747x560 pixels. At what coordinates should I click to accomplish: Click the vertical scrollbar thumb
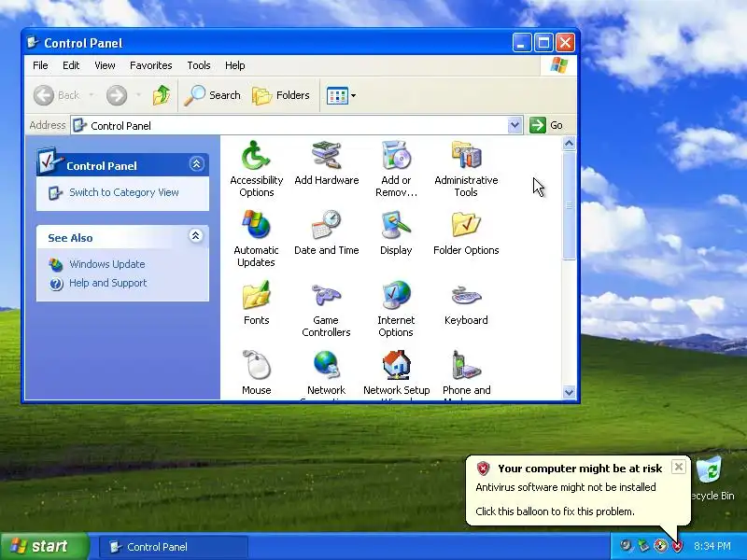coord(569,205)
